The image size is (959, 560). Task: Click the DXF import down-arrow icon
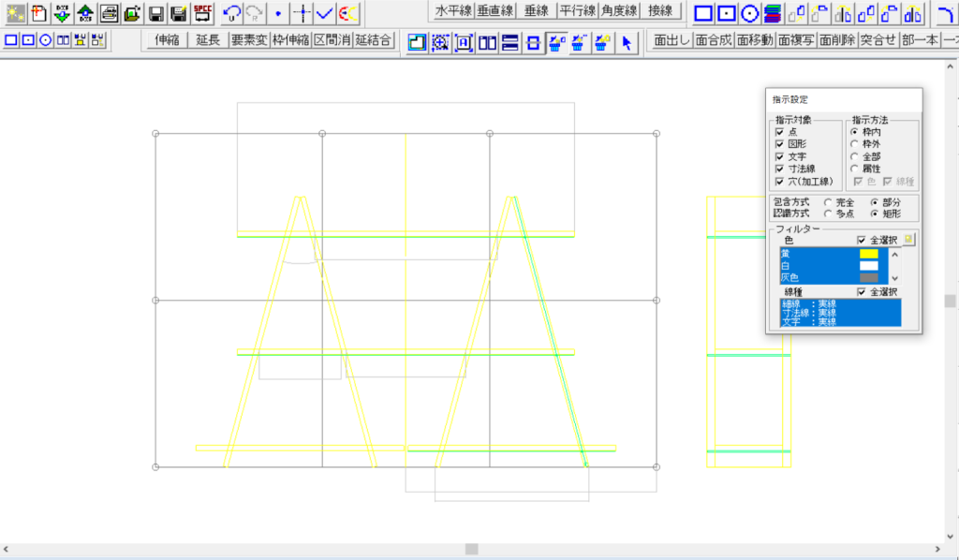(62, 13)
